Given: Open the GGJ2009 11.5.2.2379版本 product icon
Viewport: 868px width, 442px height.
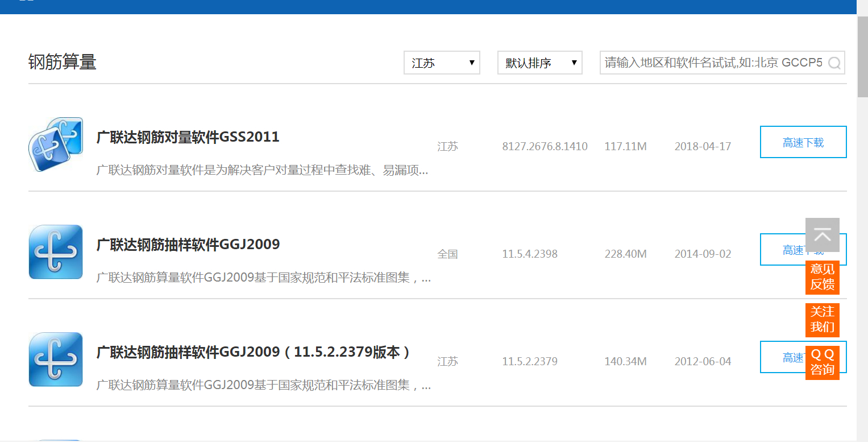Looking at the screenshot, I should (x=56, y=360).
